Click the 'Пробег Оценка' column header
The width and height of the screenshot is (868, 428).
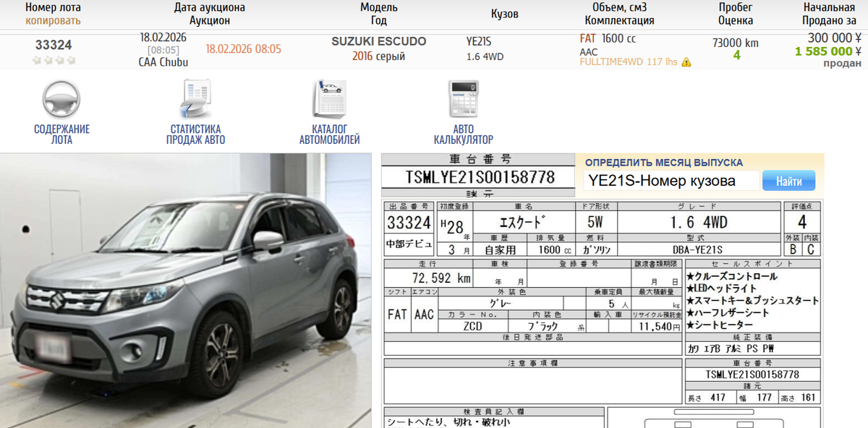point(736,14)
